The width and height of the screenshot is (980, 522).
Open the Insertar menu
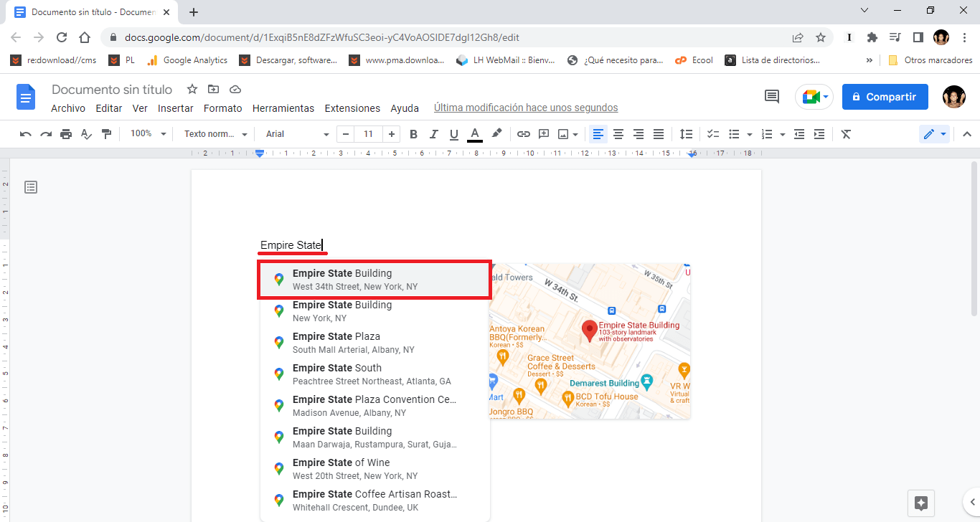point(176,108)
